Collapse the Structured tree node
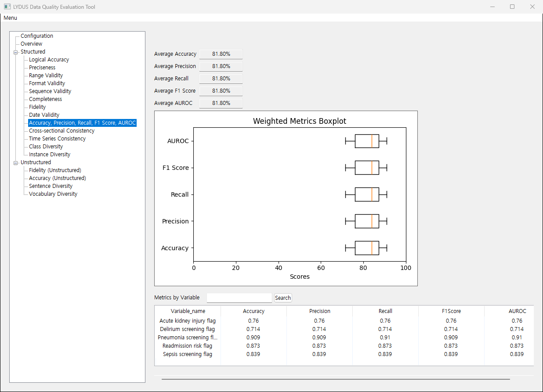The width and height of the screenshot is (543, 392). (16, 52)
